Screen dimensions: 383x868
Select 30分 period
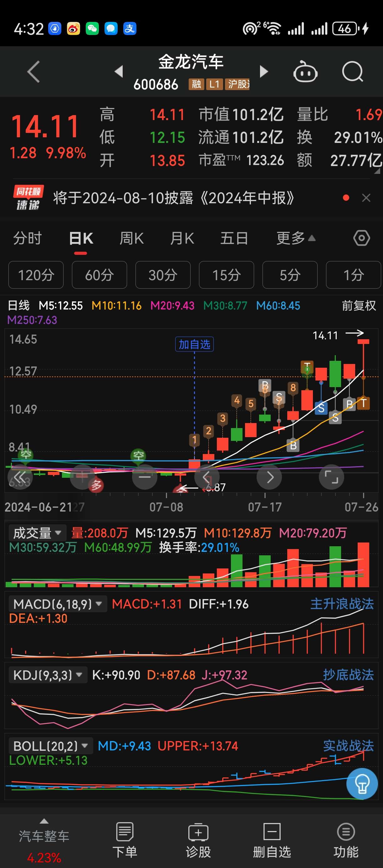click(163, 275)
